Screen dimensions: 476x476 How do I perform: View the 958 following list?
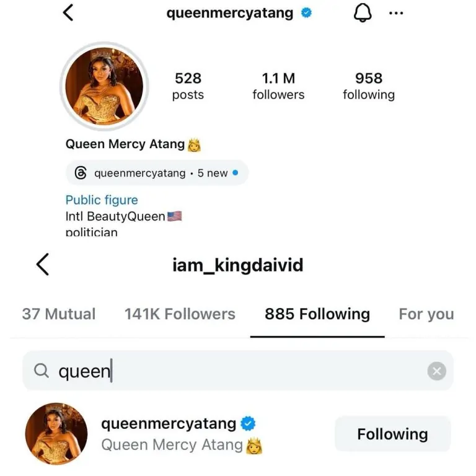(369, 86)
